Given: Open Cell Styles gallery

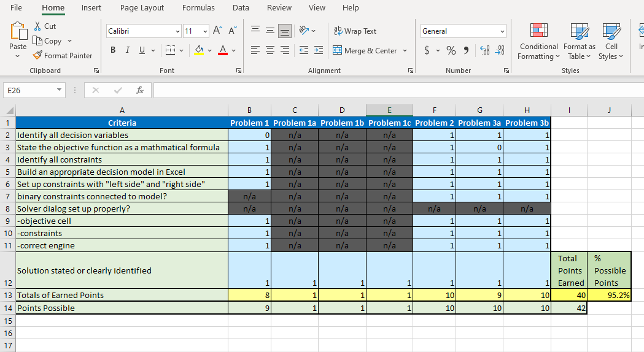Looking at the screenshot, I should pos(611,42).
